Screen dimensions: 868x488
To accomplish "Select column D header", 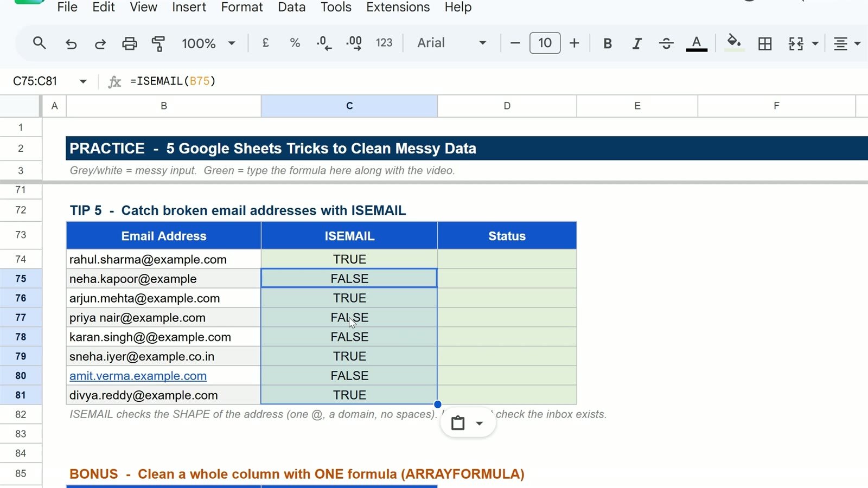I will click(507, 106).
